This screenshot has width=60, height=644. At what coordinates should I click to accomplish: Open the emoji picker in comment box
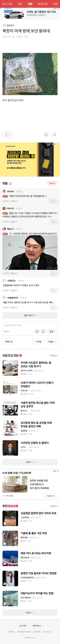pyautogui.click(x=43, y=332)
